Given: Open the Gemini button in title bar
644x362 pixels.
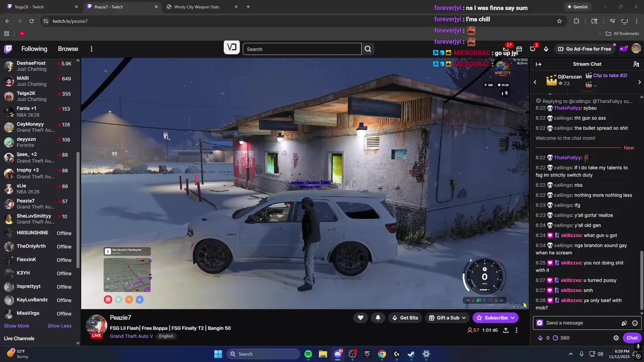Looking at the screenshot, I should (577, 7).
